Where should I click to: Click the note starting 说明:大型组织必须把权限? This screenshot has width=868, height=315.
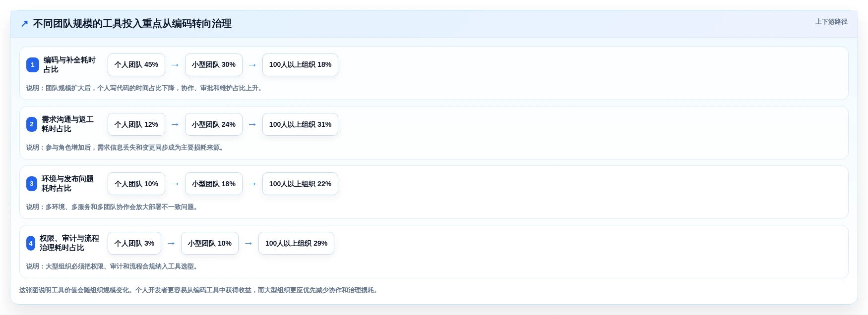(x=113, y=266)
